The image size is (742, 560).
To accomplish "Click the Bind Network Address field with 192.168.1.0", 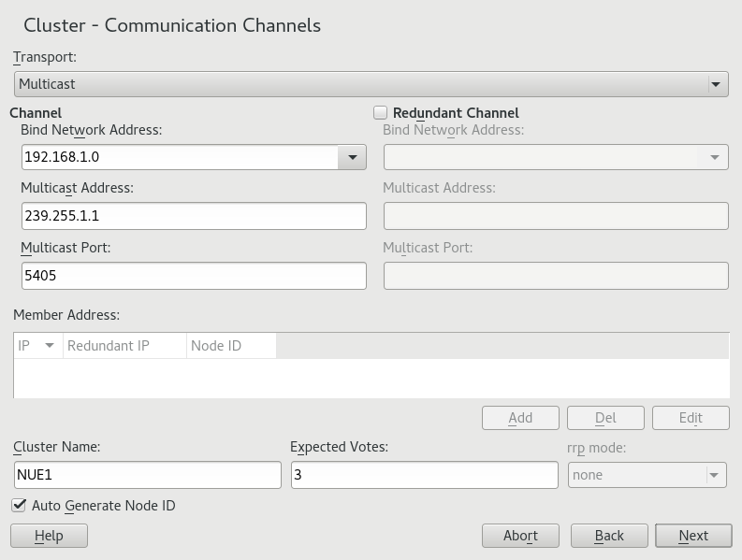I will pyautogui.click(x=178, y=157).
